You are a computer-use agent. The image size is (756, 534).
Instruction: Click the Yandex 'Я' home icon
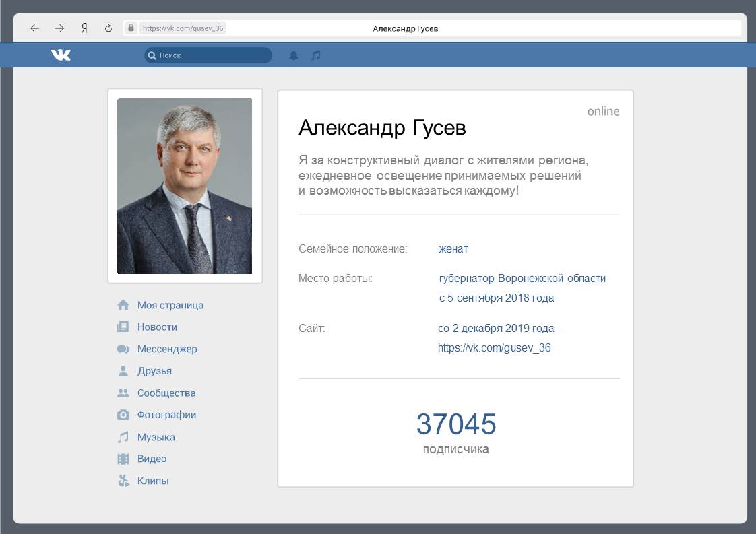[84, 28]
